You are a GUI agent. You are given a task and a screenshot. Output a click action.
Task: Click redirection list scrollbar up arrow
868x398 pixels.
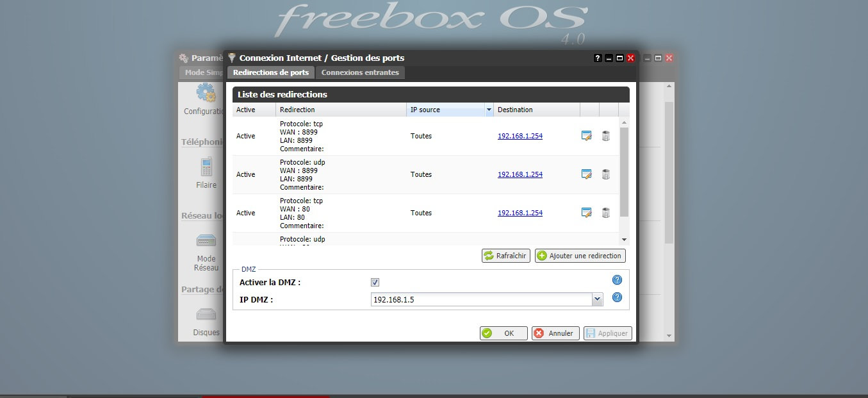click(x=625, y=122)
